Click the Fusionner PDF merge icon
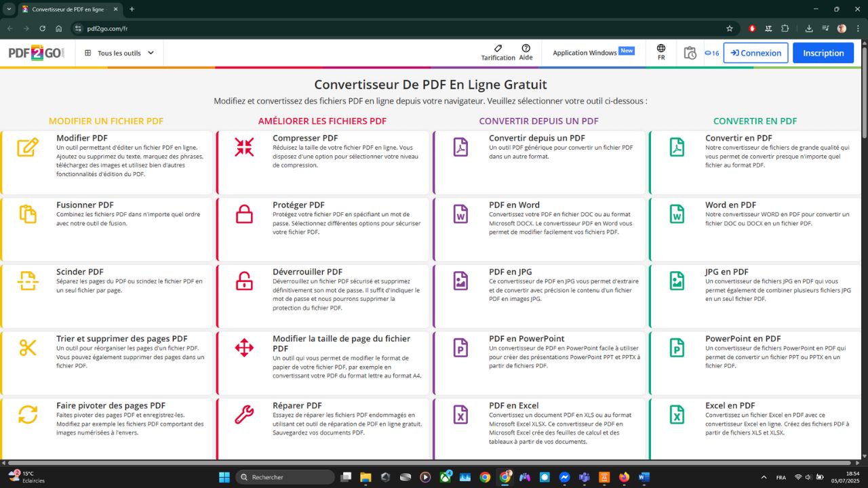 (28, 213)
